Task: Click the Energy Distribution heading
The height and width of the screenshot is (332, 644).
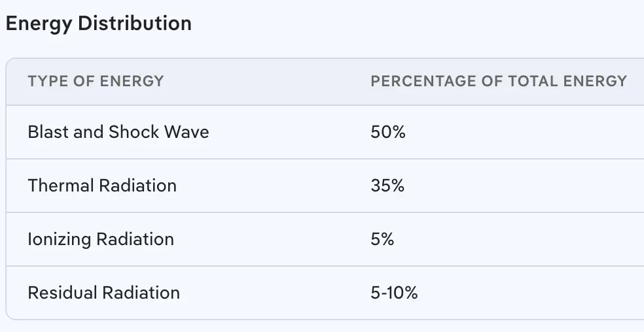Action: click(x=98, y=24)
